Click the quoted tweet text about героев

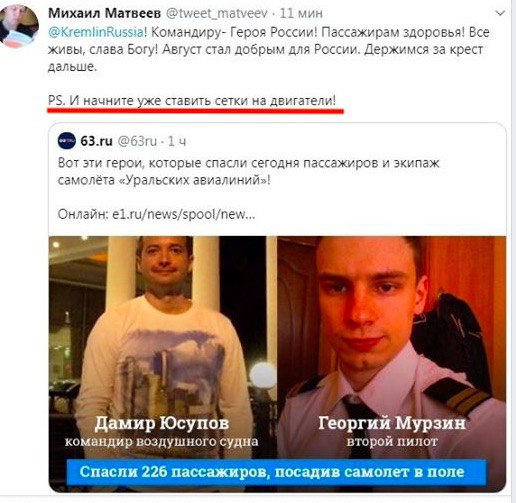[x=249, y=171]
